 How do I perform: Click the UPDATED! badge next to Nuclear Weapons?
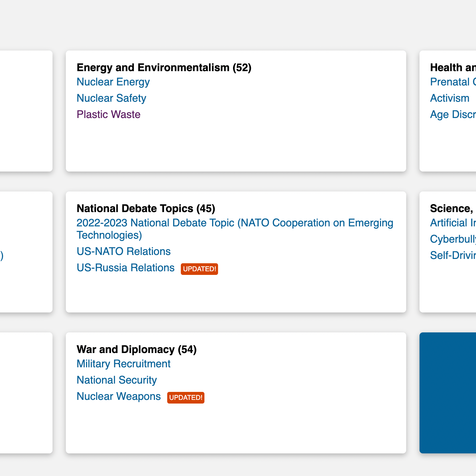click(185, 398)
